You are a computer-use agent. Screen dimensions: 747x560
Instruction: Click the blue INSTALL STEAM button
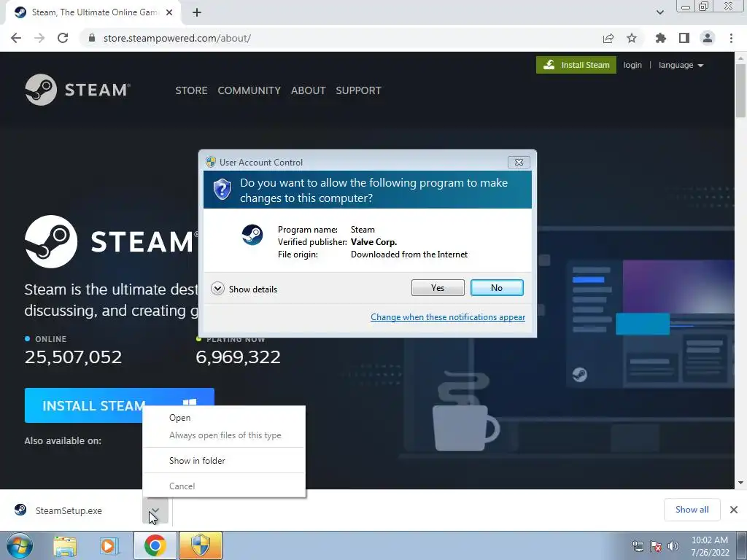click(119, 405)
